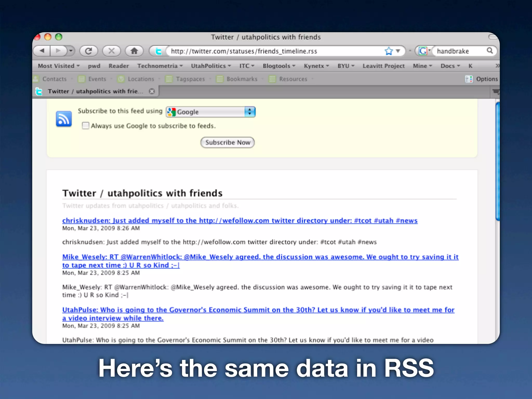Open toolbar Options icon
Viewport: 532px width, 399px height.
click(469, 79)
